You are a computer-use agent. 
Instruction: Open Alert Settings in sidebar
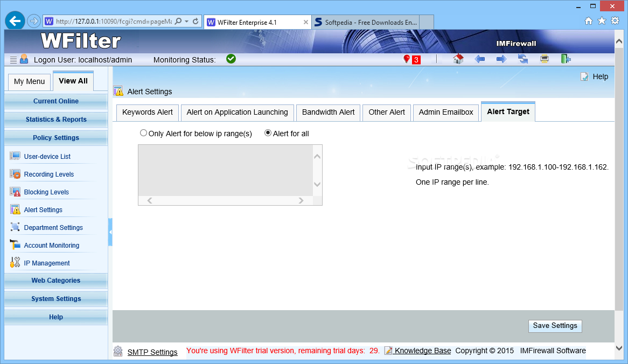[x=43, y=210]
